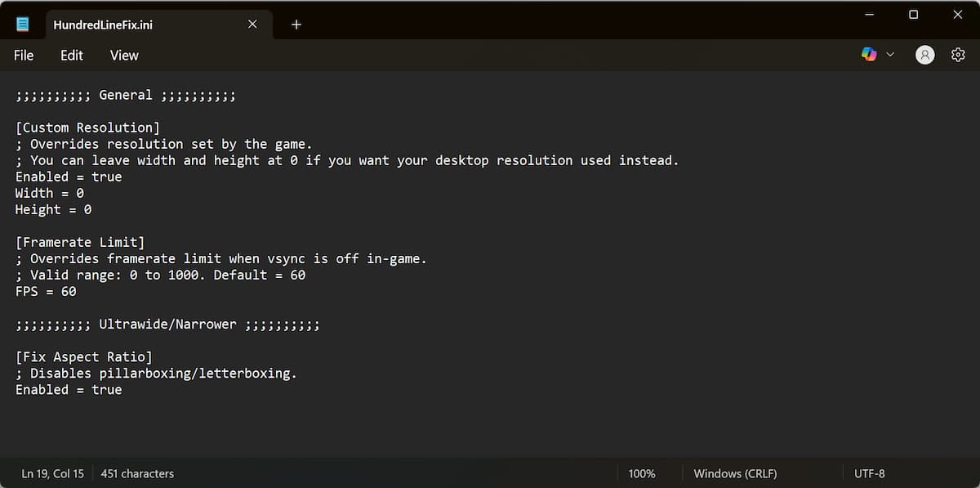Image resolution: width=980 pixels, height=488 pixels.
Task: Click the UTF-8 encoding indicator
Action: tap(869, 473)
